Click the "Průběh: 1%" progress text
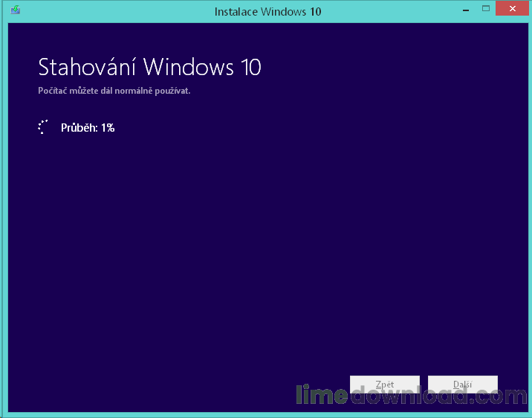 (88, 128)
